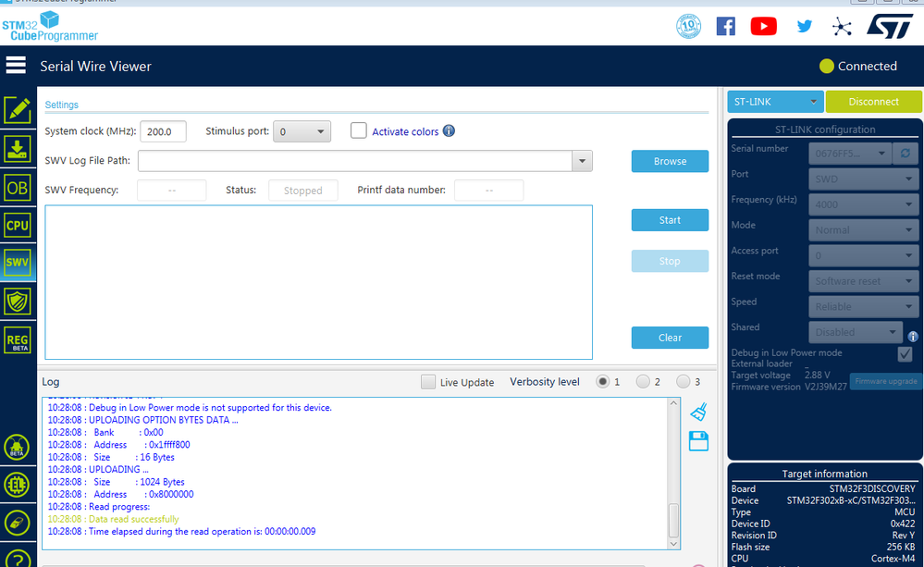Open the Speed Reliable dropdown

tap(863, 306)
